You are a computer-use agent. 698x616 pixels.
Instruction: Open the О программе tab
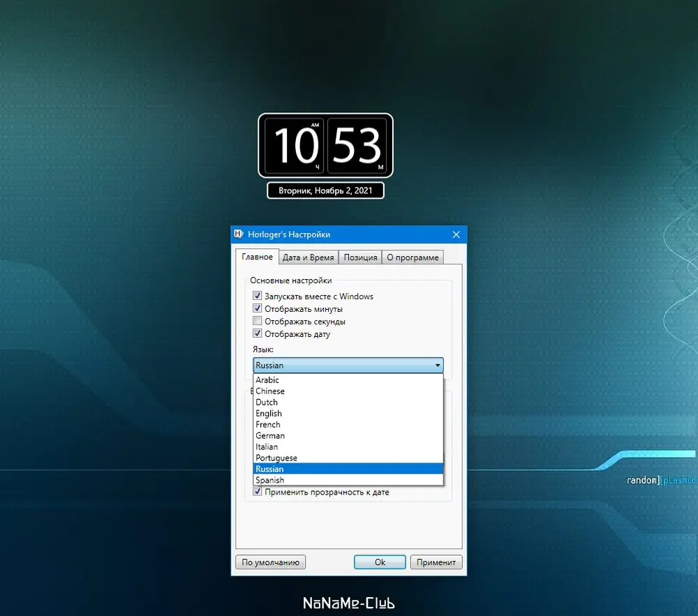[x=413, y=257]
